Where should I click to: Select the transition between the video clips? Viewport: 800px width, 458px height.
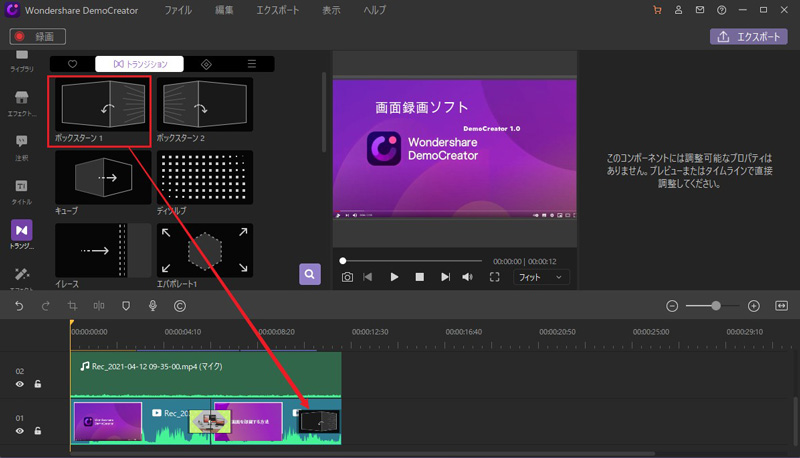(210, 422)
